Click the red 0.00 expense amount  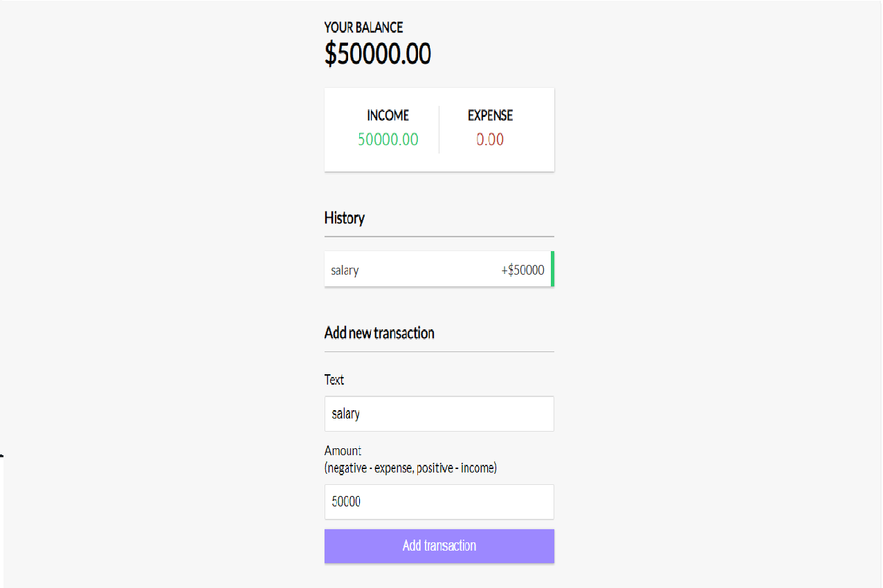pos(490,140)
